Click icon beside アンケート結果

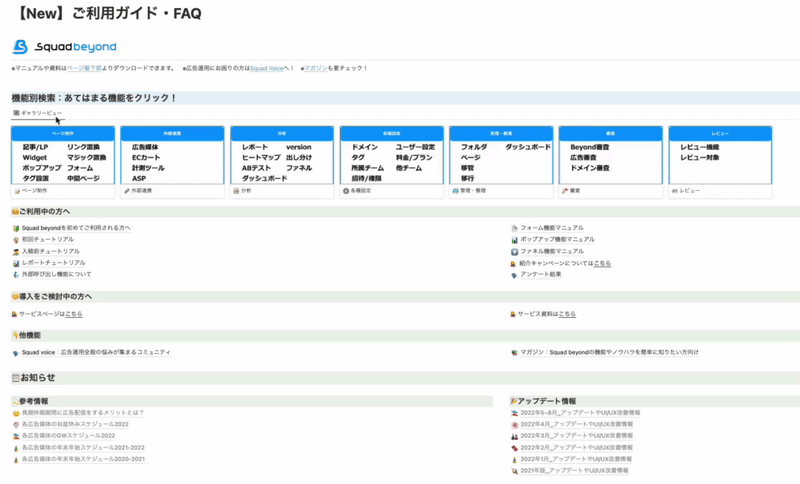click(x=514, y=275)
